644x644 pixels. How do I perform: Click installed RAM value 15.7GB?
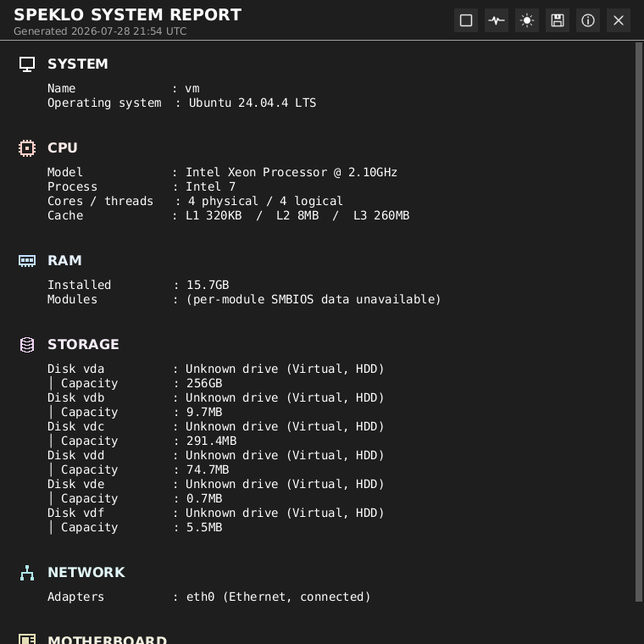[x=208, y=285]
